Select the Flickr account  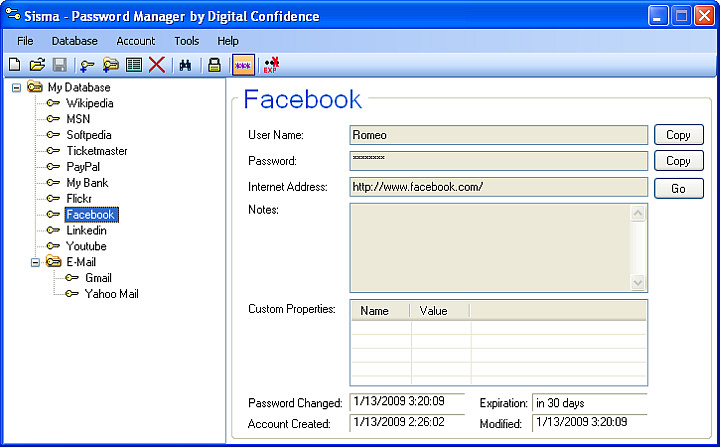(x=79, y=198)
